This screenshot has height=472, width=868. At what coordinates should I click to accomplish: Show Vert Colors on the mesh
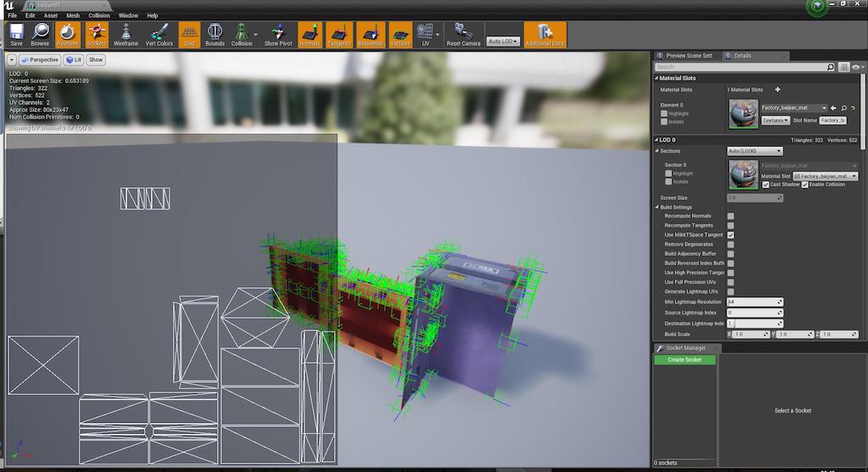click(x=159, y=35)
